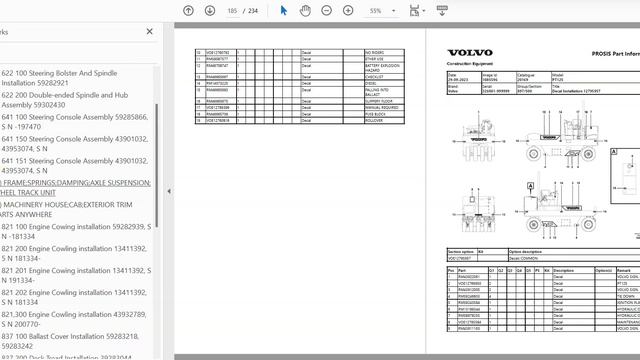This screenshot has width=640, height=360.
Task: Open the page fit options icon
Action: point(414,11)
